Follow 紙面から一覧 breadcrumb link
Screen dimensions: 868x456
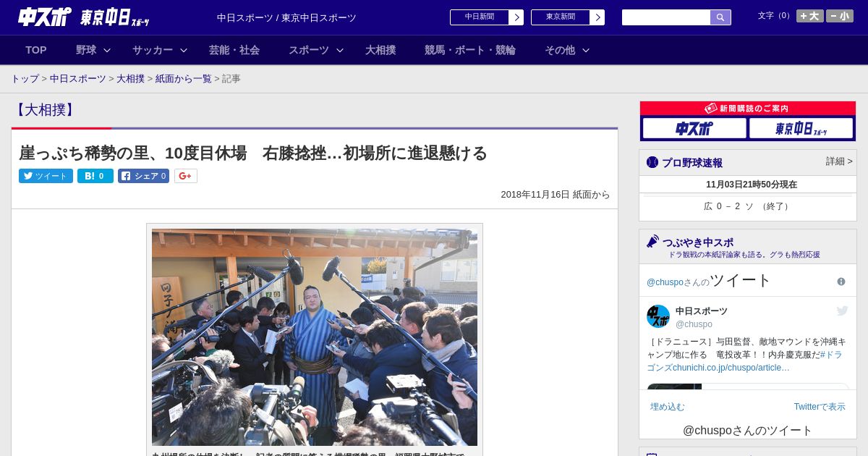click(184, 78)
